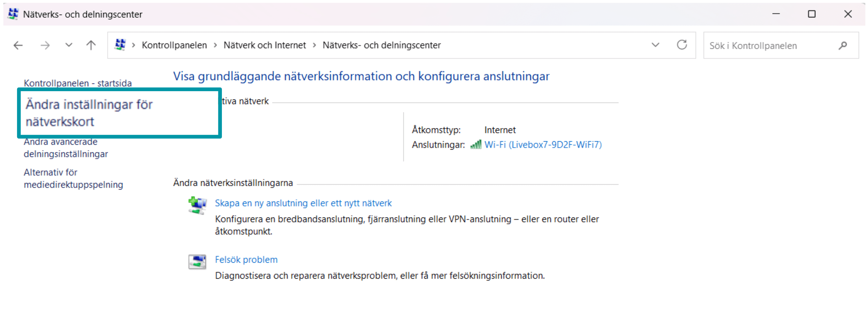The width and height of the screenshot is (868, 334).
Task: Click the search magnifier icon in Sök i Kontrollpanelen
Action: (x=843, y=45)
